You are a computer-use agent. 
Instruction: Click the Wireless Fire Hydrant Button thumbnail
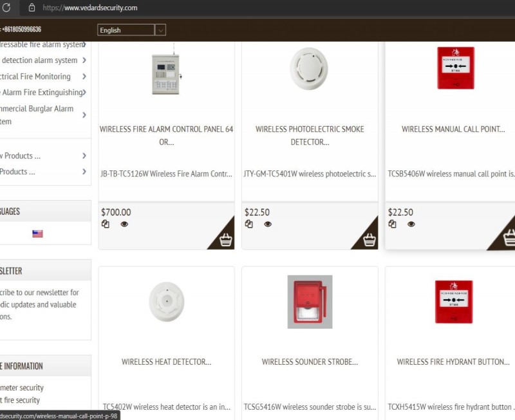click(453, 301)
